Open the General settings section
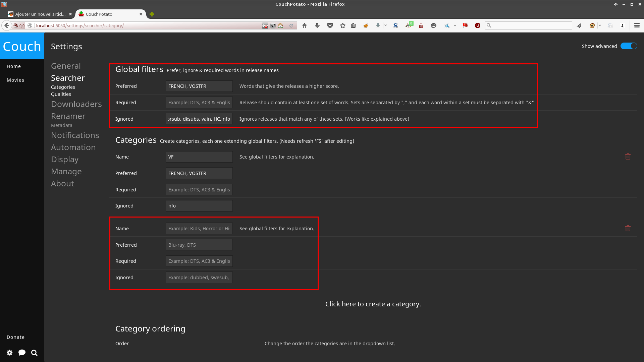644x362 pixels. (66, 66)
